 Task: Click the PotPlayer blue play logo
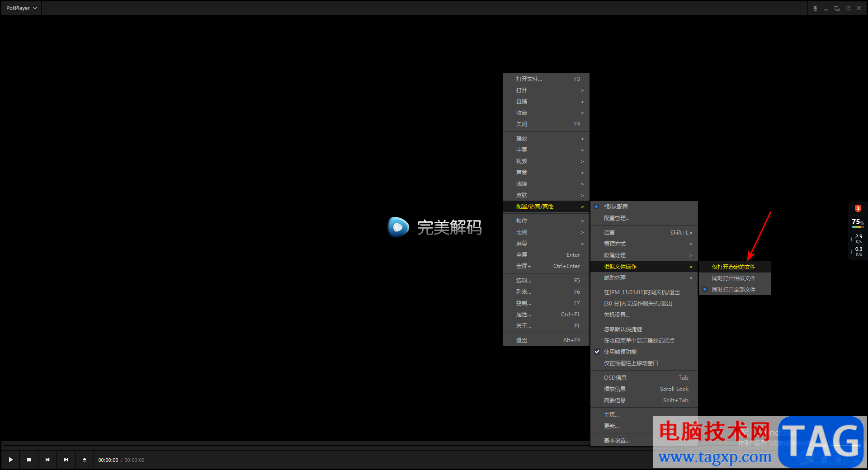point(398,227)
